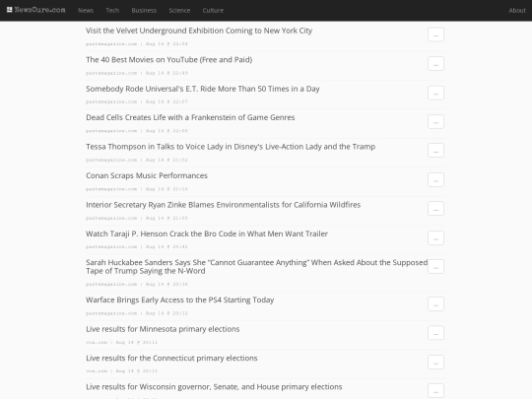Expand options for 40 Best Movies article
Viewport: 532px width, 399px height.
coord(436,64)
